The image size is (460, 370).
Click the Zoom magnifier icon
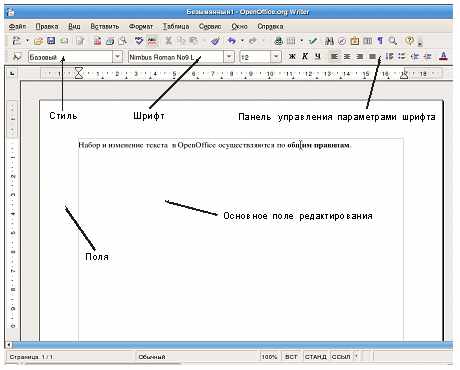[x=393, y=41]
